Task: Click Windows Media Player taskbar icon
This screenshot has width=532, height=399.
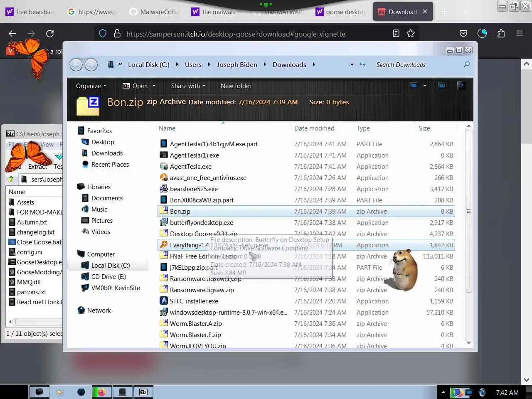Action: (x=59, y=392)
